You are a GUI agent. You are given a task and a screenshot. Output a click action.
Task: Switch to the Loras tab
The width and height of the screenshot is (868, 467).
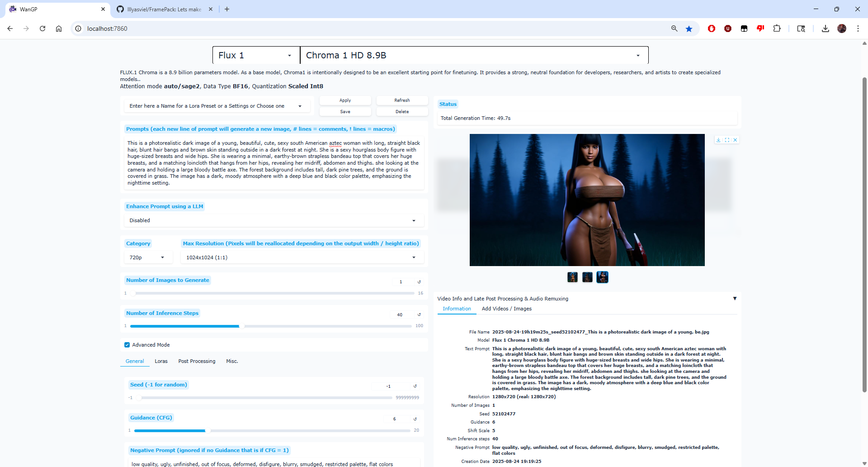tap(161, 361)
